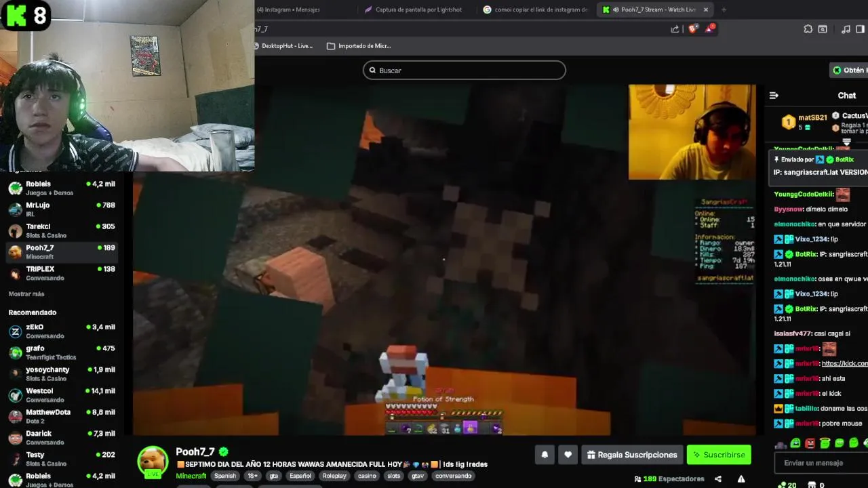
Task: Collapse the chat panel with the arrow icon
Action: 774,96
